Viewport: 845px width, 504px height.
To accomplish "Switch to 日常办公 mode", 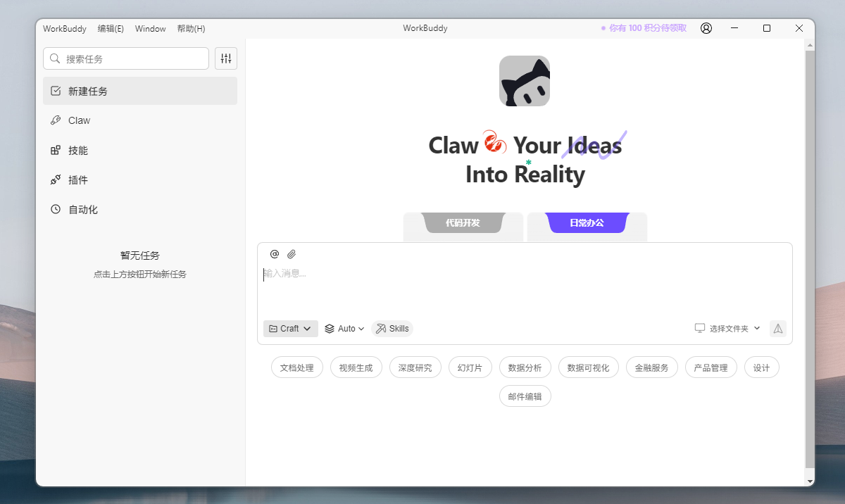I will pyautogui.click(x=587, y=222).
